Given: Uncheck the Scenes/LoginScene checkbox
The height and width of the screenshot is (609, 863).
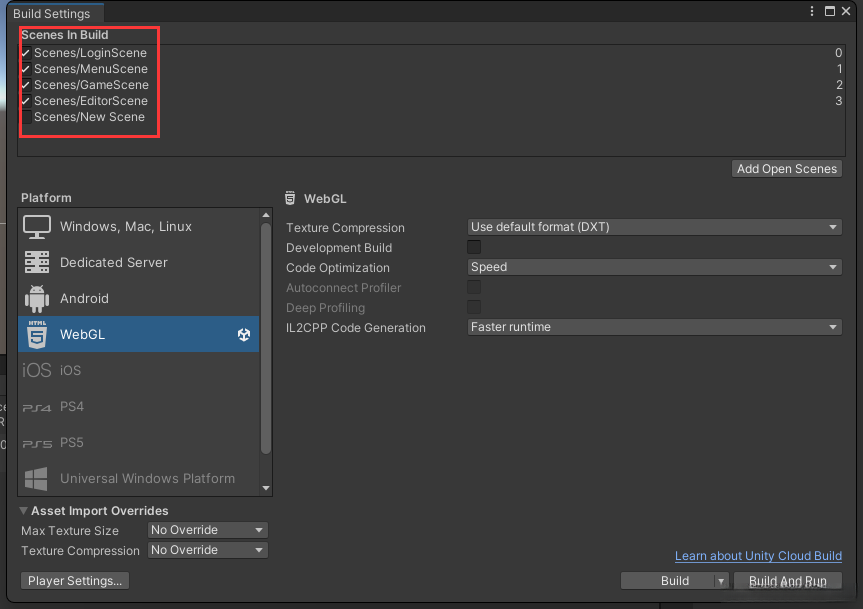Looking at the screenshot, I should (25, 53).
